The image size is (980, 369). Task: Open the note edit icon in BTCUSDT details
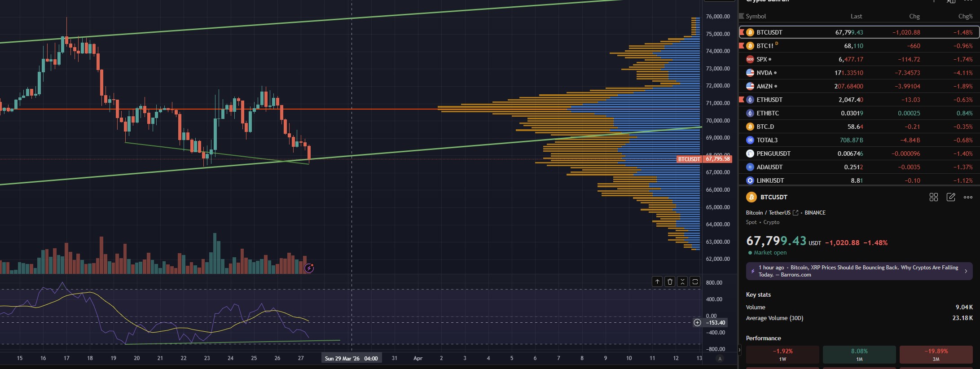(951, 197)
